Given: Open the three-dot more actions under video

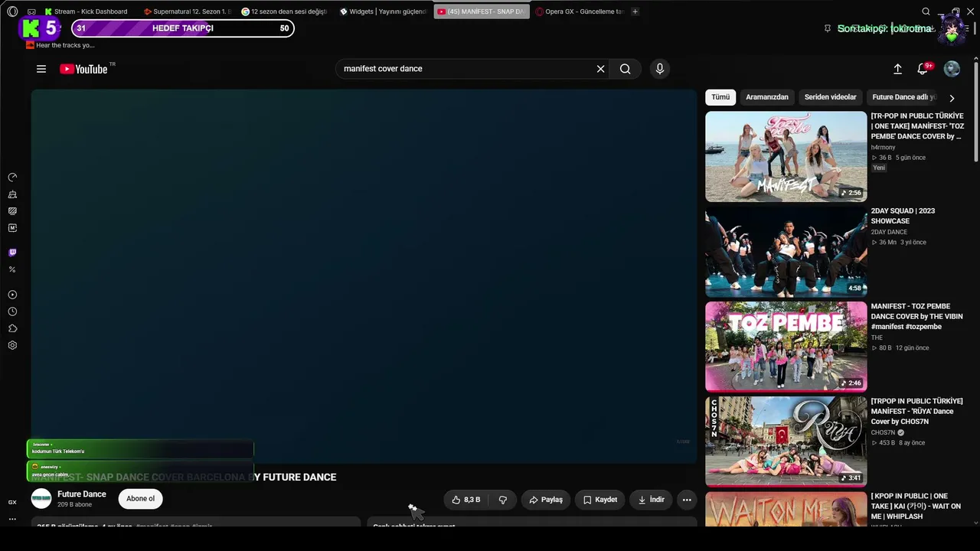Looking at the screenshot, I should tap(687, 500).
